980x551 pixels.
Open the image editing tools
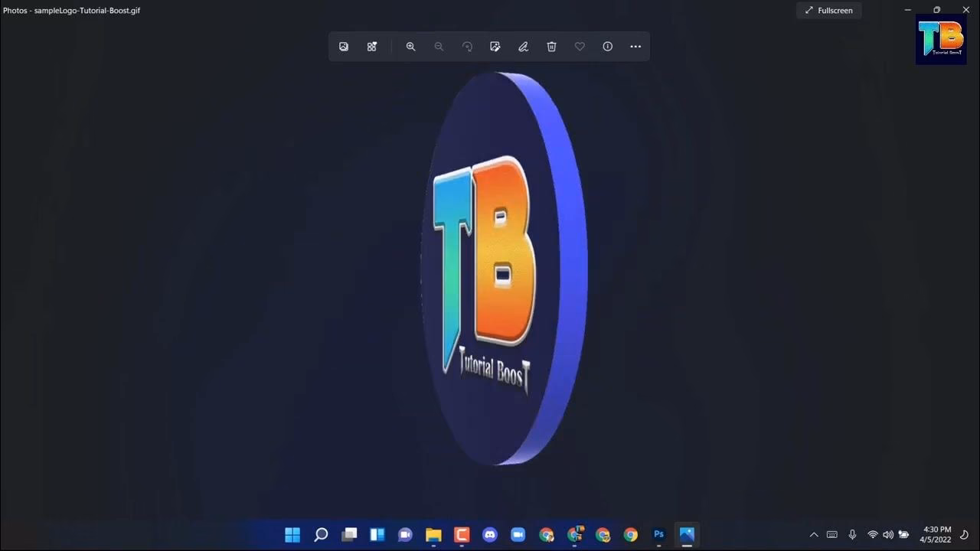tap(495, 46)
